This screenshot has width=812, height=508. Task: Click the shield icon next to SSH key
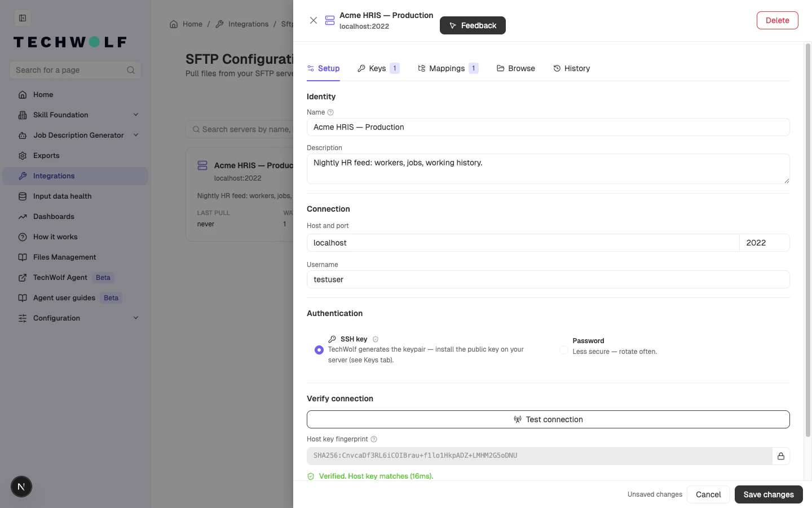[x=376, y=339]
